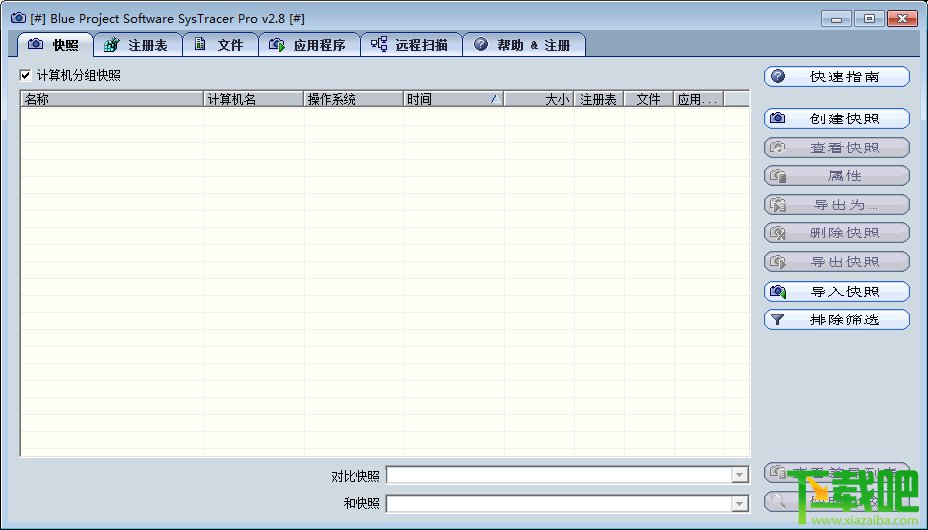Click the 快速指南 quick guide button
Screen dimensions: 928x530
pyautogui.click(x=837, y=76)
